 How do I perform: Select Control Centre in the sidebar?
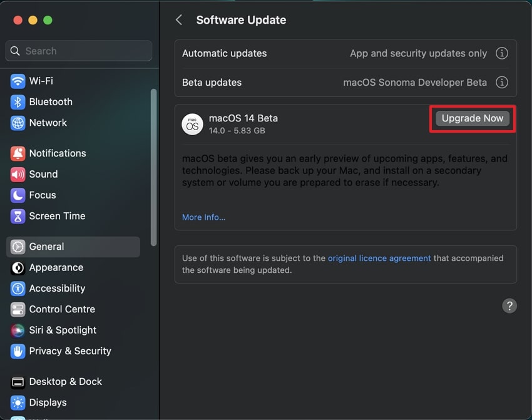pyautogui.click(x=62, y=309)
